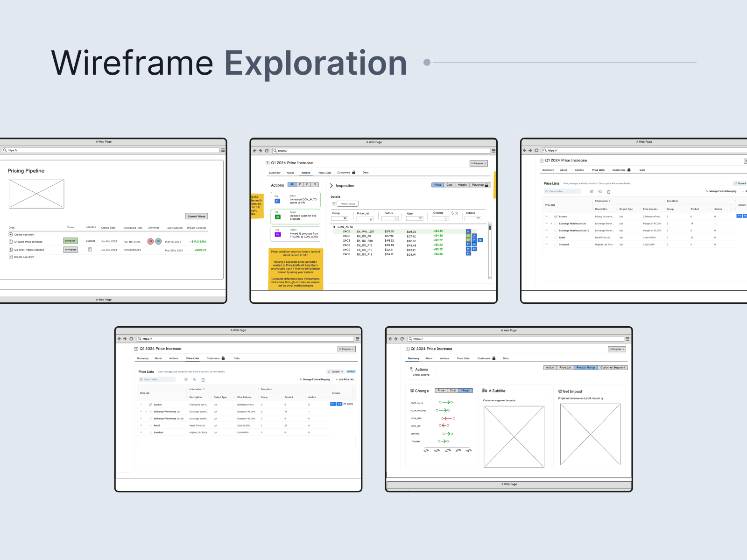Click the dollar sign icon beside Change column
Screen dimensions: 747x560
452,213
